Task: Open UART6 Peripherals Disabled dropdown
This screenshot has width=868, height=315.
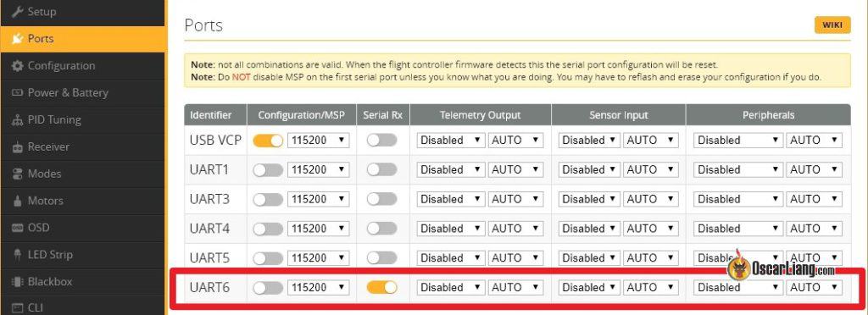Action: coord(738,287)
